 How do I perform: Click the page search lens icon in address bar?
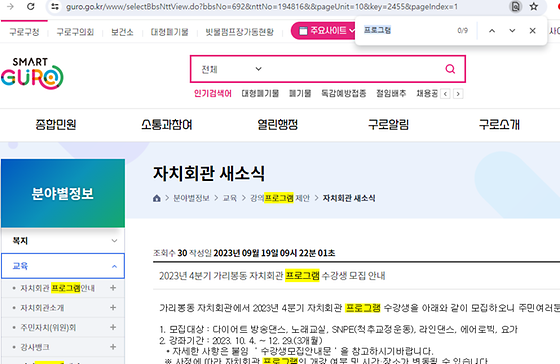(515, 6)
